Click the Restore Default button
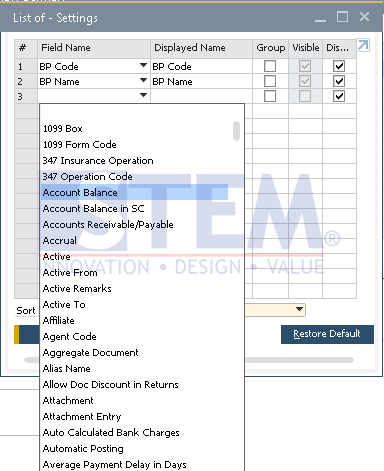 click(x=327, y=334)
